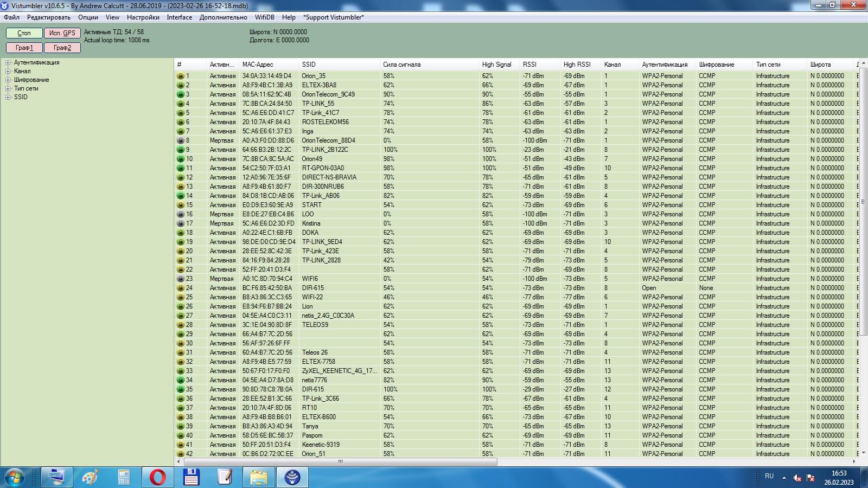
Task: Click the Исп. GPS button
Action: tap(62, 33)
